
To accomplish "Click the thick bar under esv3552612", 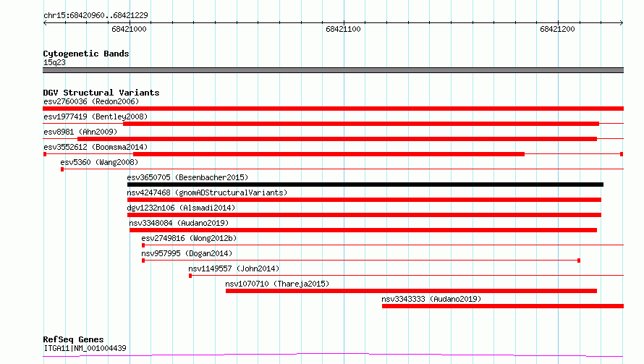I will click(329, 154).
